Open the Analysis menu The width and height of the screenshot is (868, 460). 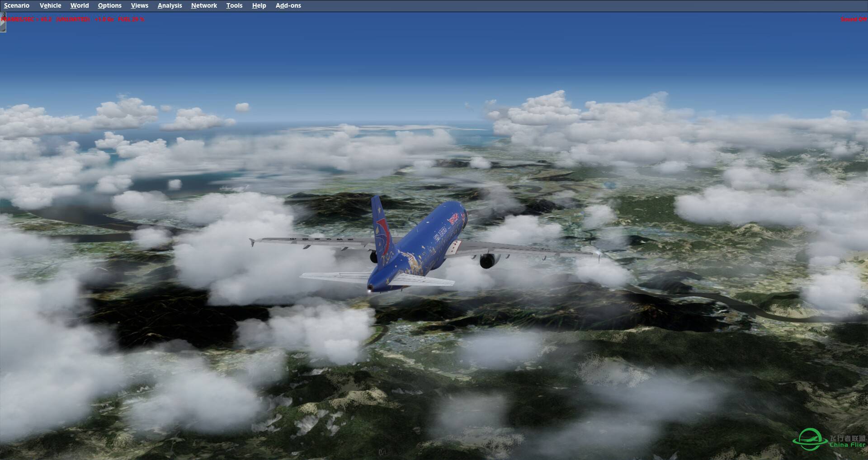click(170, 5)
